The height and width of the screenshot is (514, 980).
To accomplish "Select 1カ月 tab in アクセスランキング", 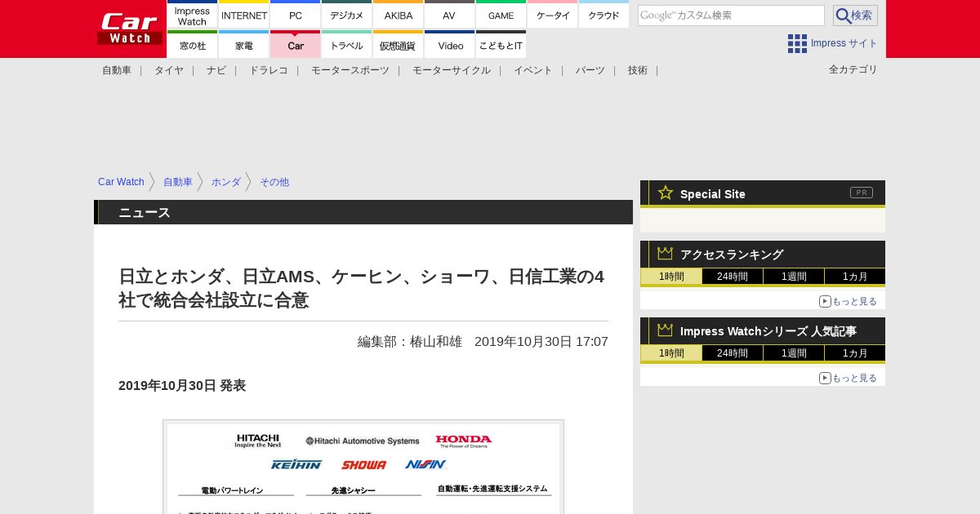I will click(x=855, y=277).
